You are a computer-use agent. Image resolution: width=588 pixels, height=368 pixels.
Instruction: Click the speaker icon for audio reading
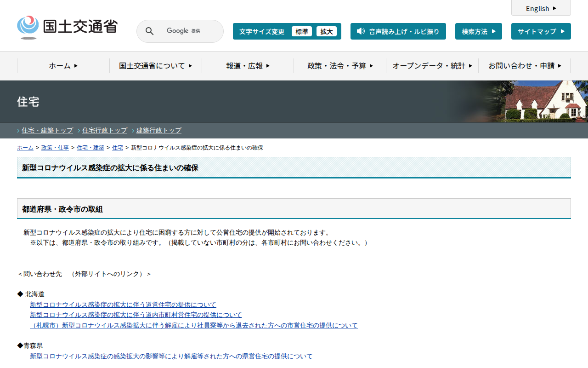(x=361, y=31)
